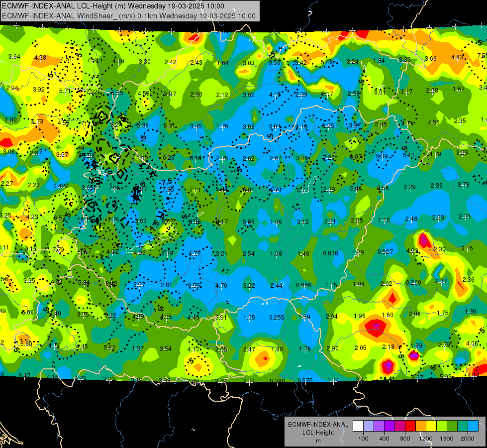Click the wind shear value '4.15' at the bottom left
Viewport: 487px width, 448px height.
(53, 377)
